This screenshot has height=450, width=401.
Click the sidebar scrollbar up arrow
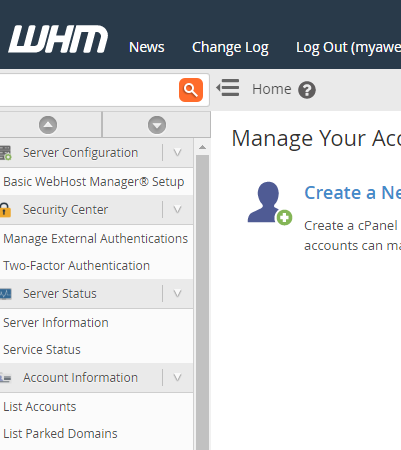[202, 147]
